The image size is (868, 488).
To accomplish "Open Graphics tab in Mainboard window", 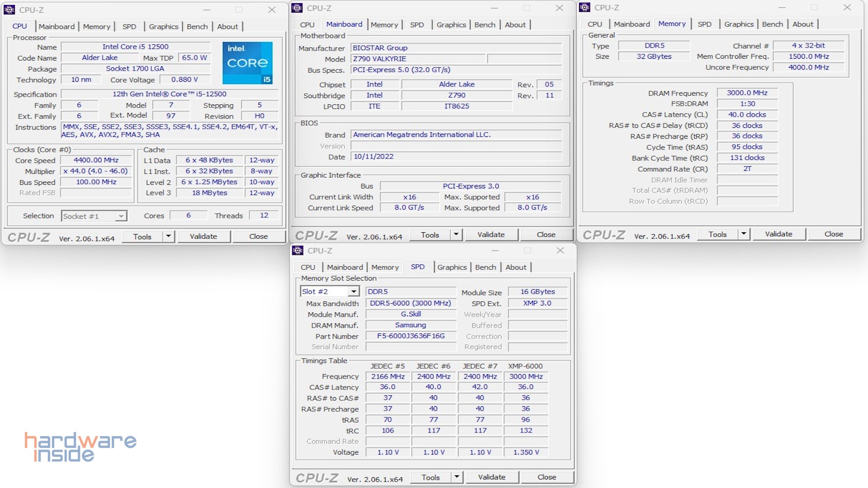I will click(451, 25).
